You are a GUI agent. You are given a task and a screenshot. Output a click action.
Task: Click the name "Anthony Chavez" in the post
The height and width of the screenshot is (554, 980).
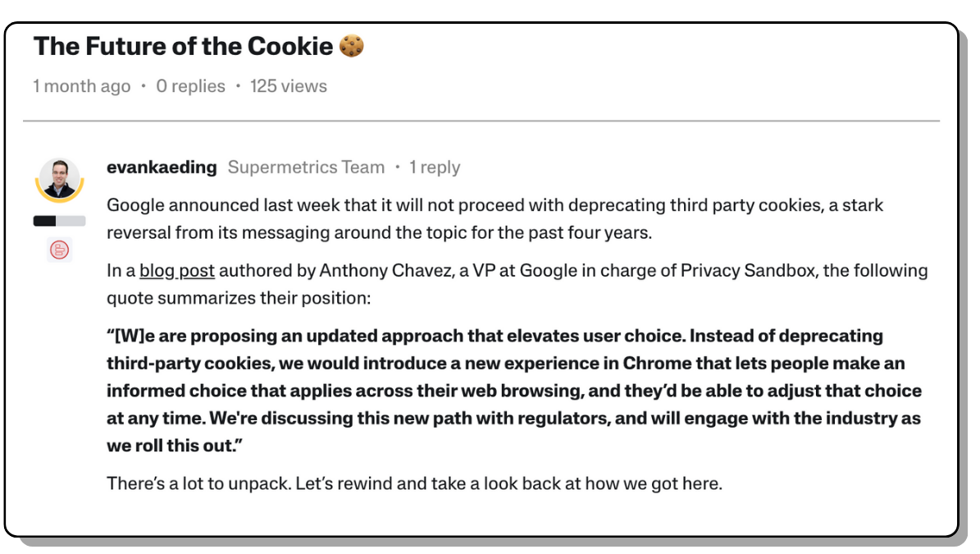pos(384,271)
